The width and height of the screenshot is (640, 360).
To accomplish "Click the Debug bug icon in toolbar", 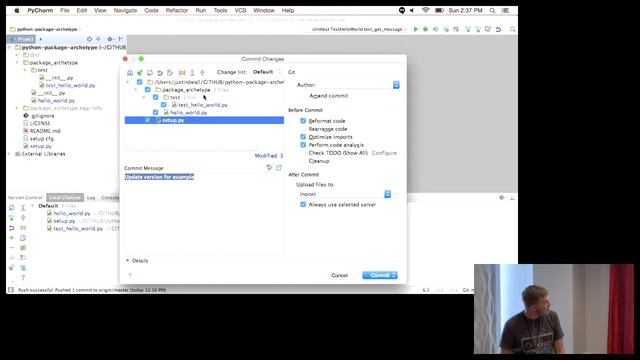I will (425, 29).
